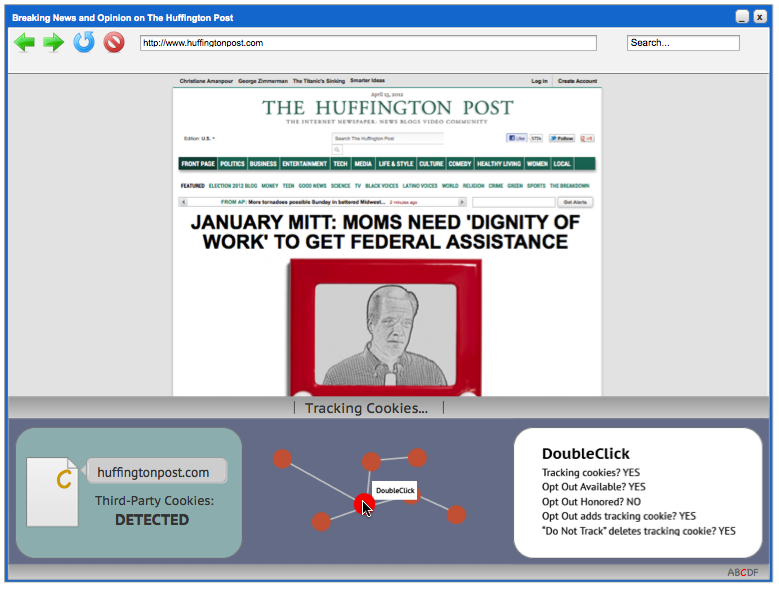Click the browser Search... field
The image size is (779, 590).
pyautogui.click(x=683, y=43)
